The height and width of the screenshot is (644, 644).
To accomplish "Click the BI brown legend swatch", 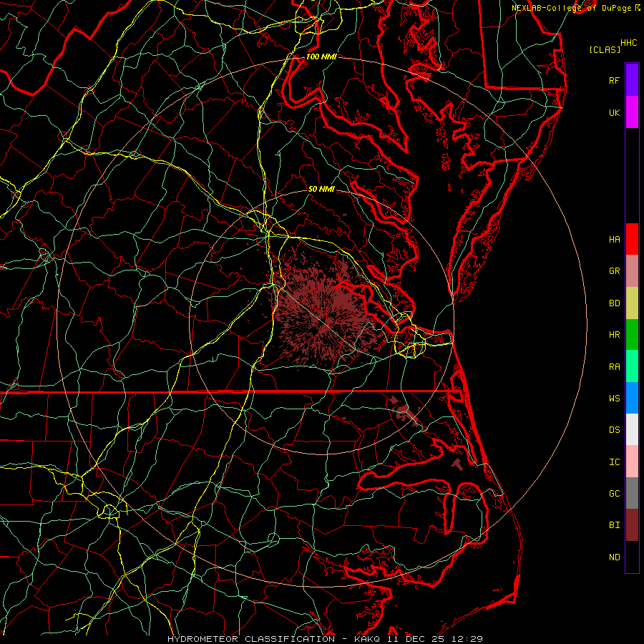I will (x=632, y=525).
